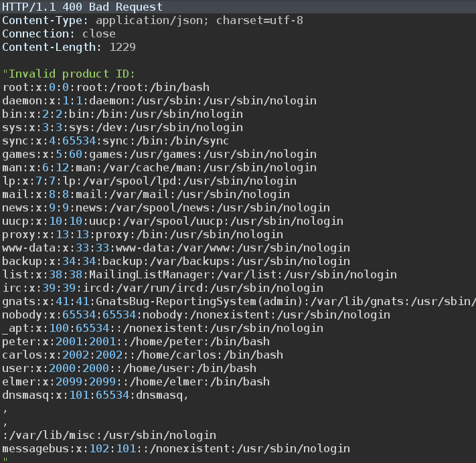
Task: Click the "Invalid product ID:" string
Action: pyautogui.click(x=69, y=74)
